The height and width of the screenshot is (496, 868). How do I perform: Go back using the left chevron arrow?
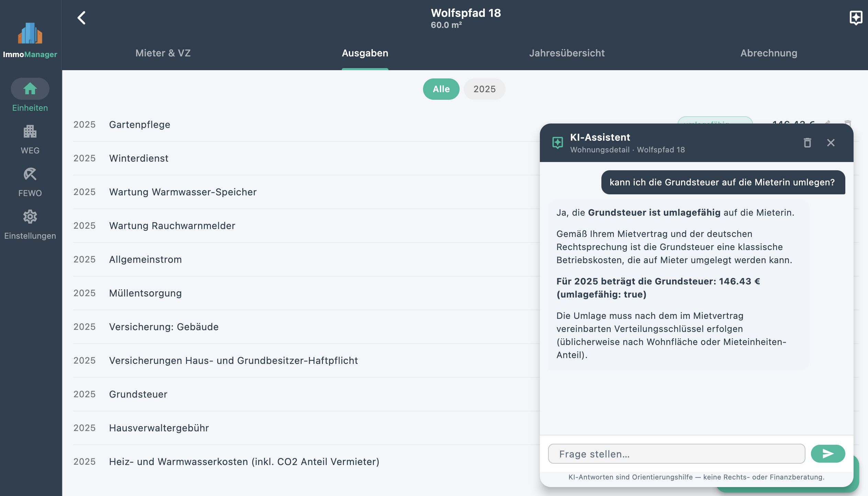pyautogui.click(x=82, y=18)
